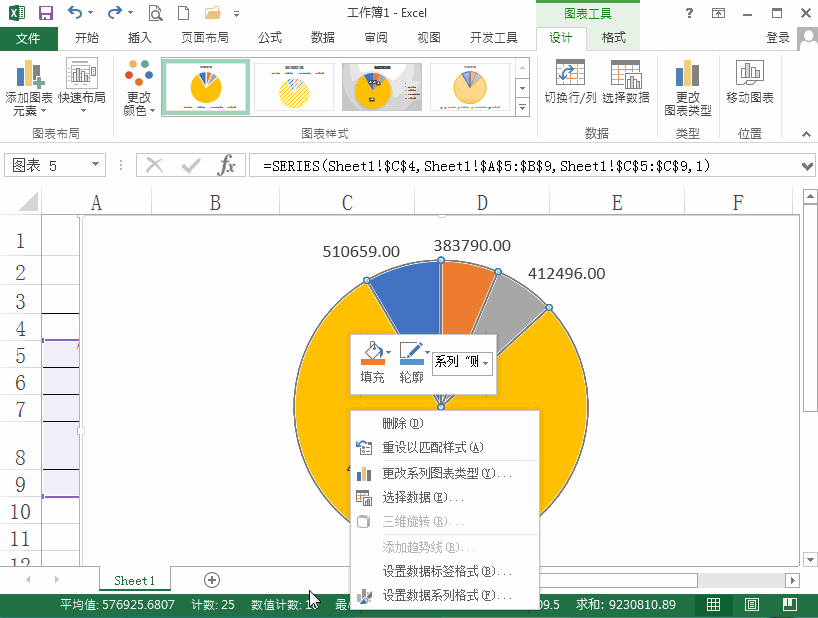This screenshot has height=618, width=818.
Task: Click the Cancel X formula icon
Action: 154,165
